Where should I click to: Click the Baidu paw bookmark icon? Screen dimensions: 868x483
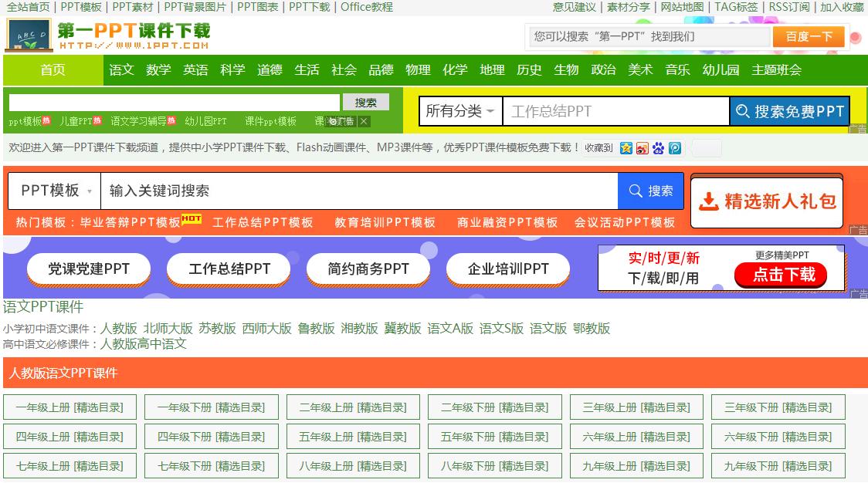[658, 147]
